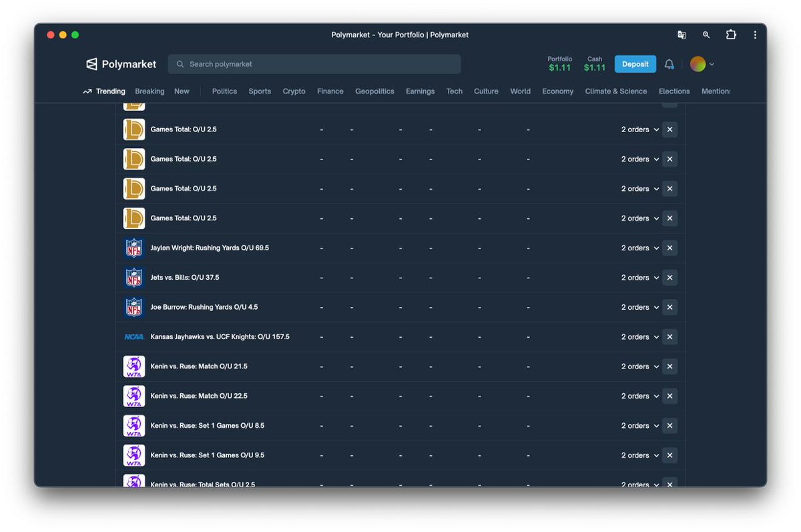View Portfolio balance $1.11
The width and height of the screenshot is (801, 532).
560,63
